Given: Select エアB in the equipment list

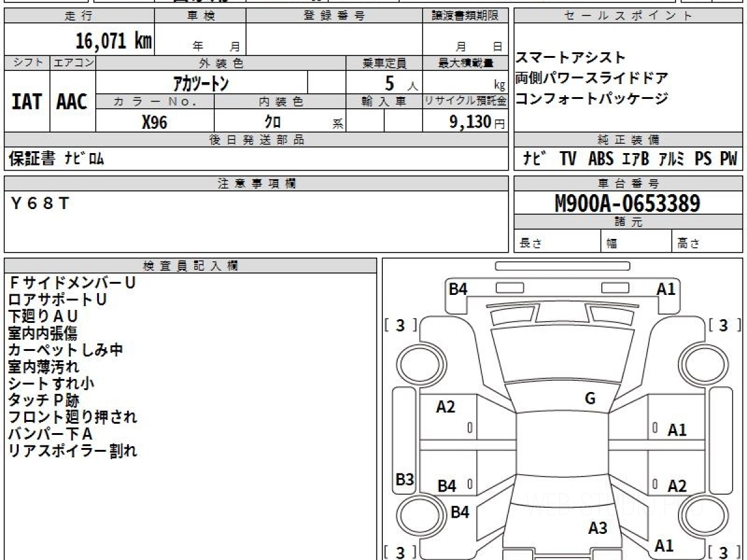Looking at the screenshot, I should tap(636, 159).
